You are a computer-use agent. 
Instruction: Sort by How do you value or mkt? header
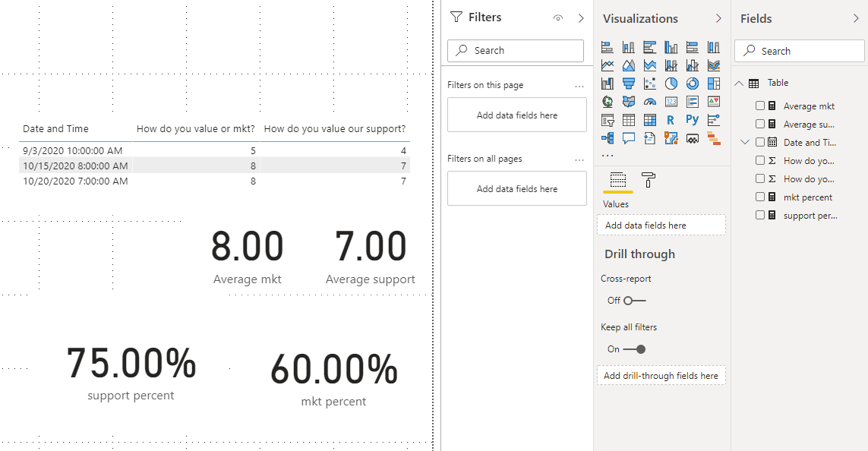pyautogui.click(x=195, y=129)
